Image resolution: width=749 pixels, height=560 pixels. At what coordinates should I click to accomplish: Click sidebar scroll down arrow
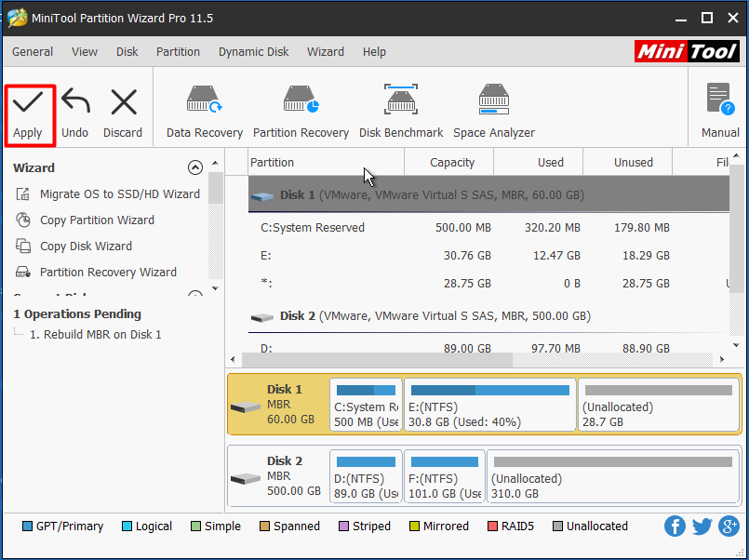pyautogui.click(x=216, y=288)
